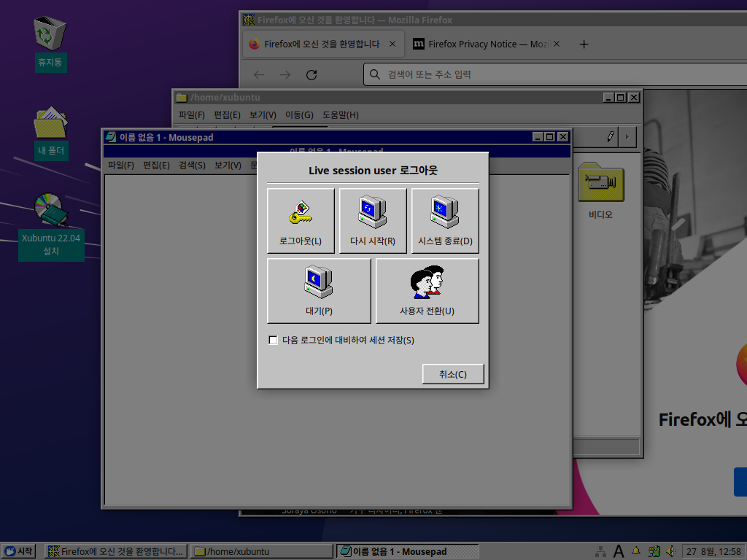Toggle the 다음 로그인에 대비하여 세션 저장(S) checkbox
Viewport: 747px width, 560px height.
273,340
